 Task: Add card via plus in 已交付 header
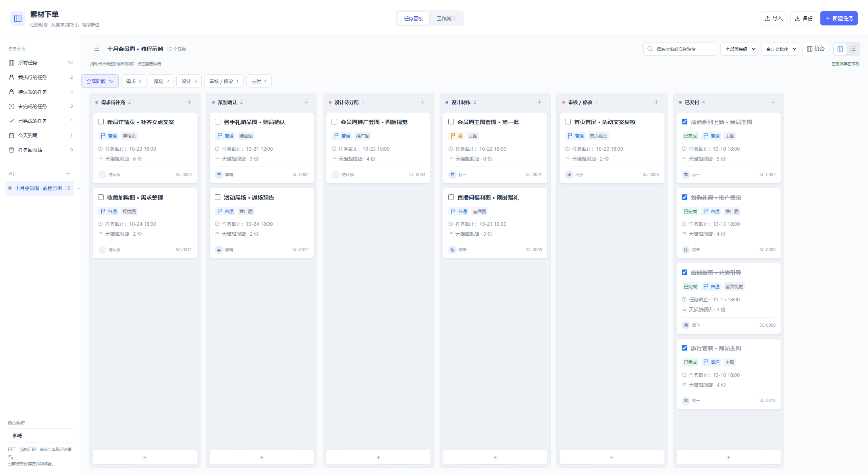click(773, 102)
